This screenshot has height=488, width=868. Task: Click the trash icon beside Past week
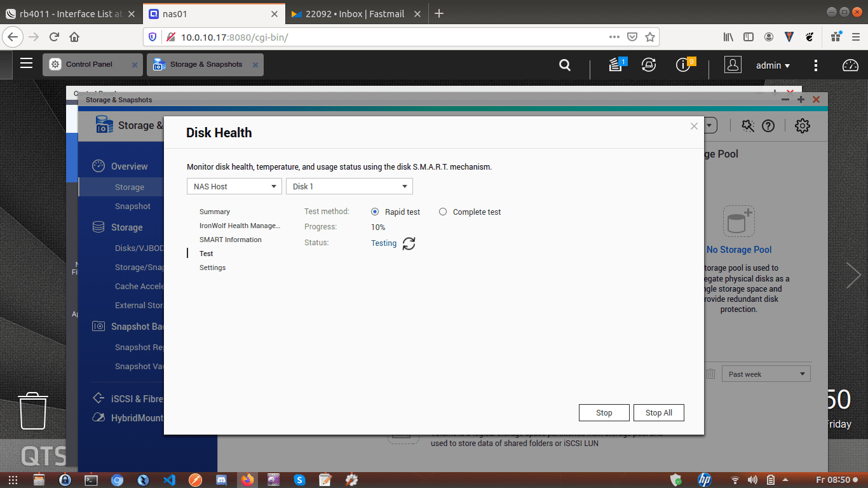pos(711,374)
